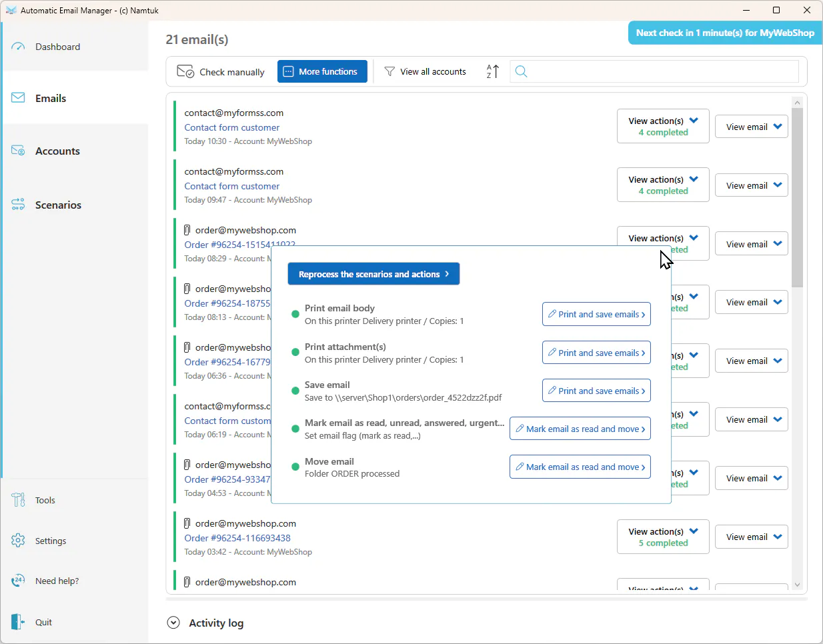Click More functions button
Viewport: 823px width, 644px height.
point(322,71)
